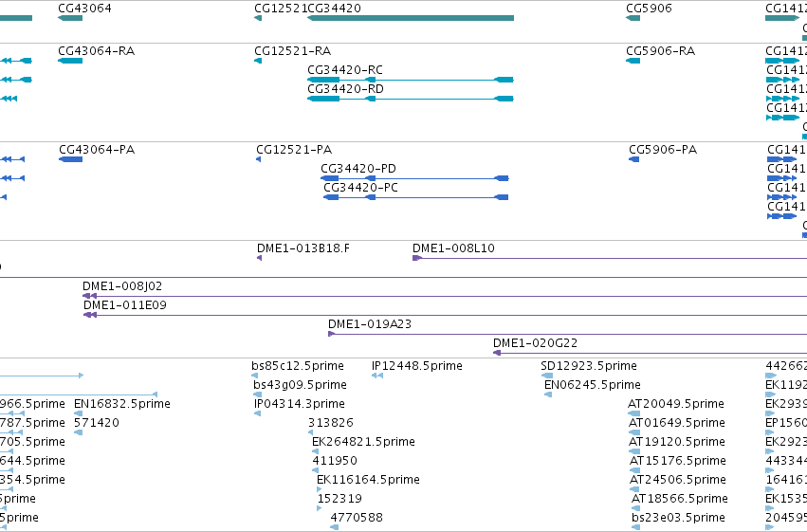Open the CG43064-RA transcript label
807x532 pixels.
tap(96, 51)
